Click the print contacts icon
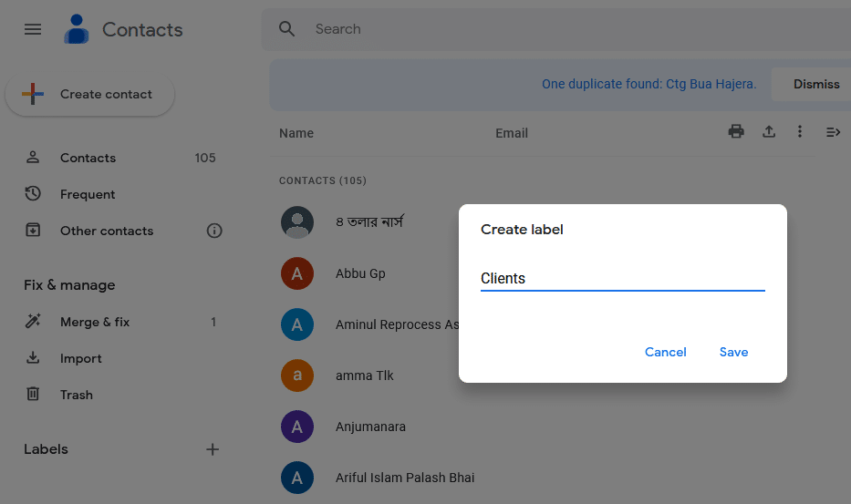 736,131
